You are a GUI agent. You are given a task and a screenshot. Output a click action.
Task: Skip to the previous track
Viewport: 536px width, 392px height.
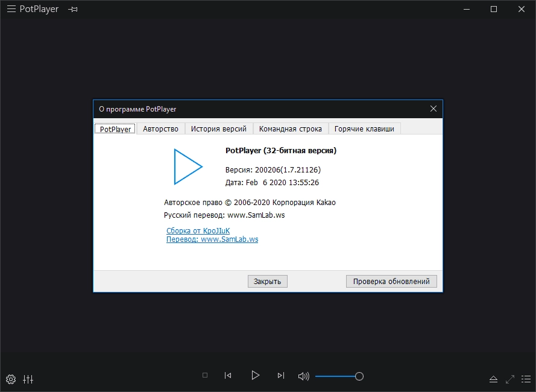228,376
